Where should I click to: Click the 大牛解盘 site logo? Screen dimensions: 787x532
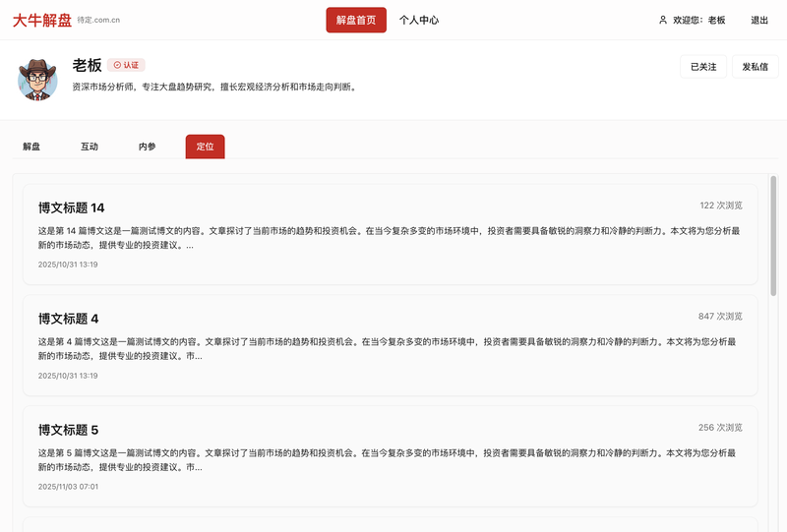pyautogui.click(x=42, y=20)
